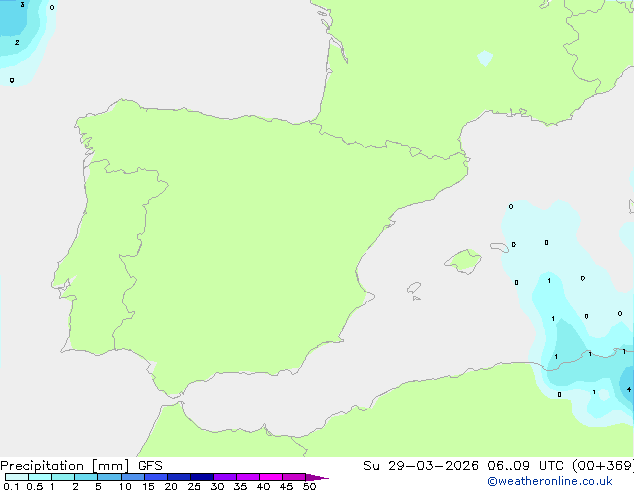
Task: Click the arrow tip at the end of the legend past 50
Action: [317, 477]
